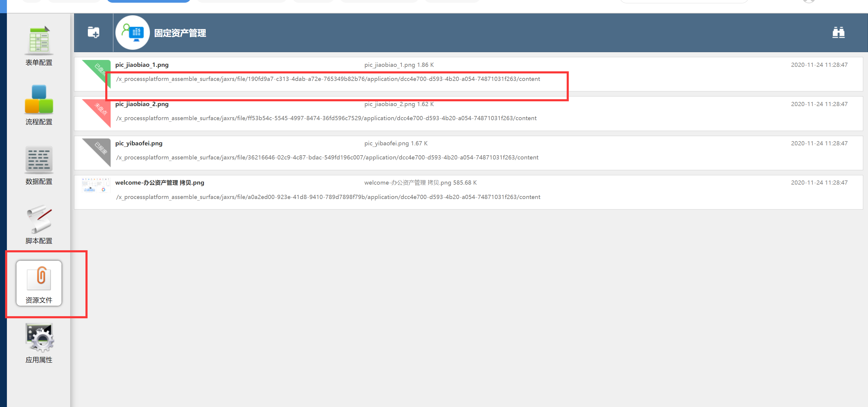Image resolution: width=868 pixels, height=407 pixels.
Task: Select the pic_jiaobiao_2.png file name
Action: (142, 104)
